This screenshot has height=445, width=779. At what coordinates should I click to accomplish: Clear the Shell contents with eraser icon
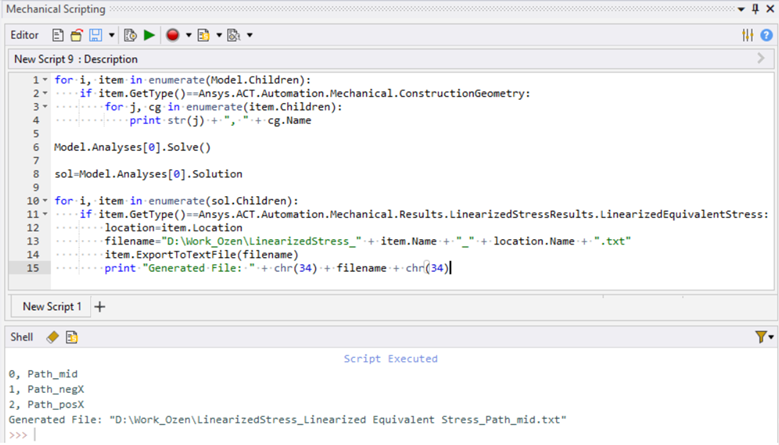pos(52,337)
